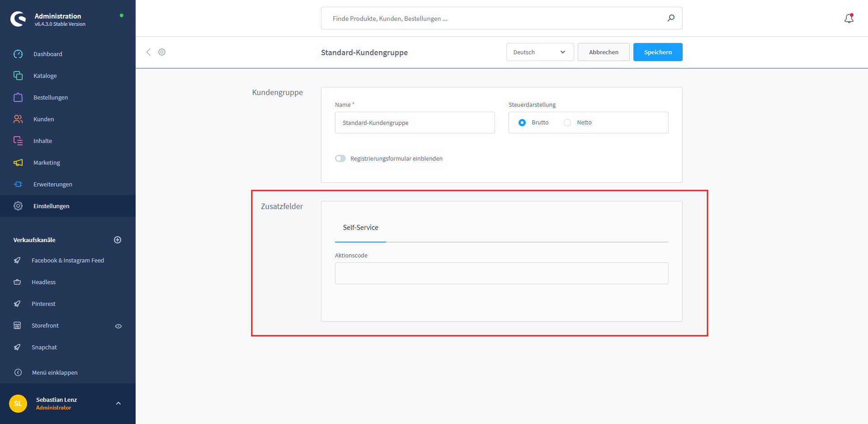Go back with the left chevron
Viewport: 868px width, 424px height.
[x=148, y=52]
